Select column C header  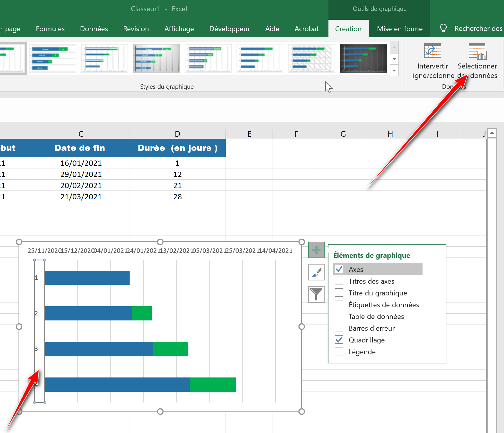pyautogui.click(x=81, y=134)
